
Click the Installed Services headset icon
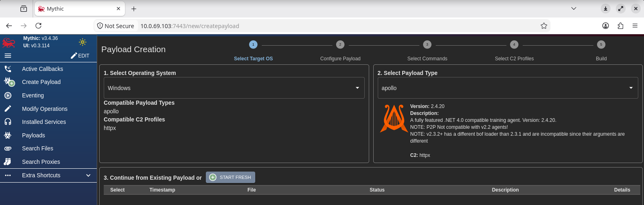(x=8, y=122)
